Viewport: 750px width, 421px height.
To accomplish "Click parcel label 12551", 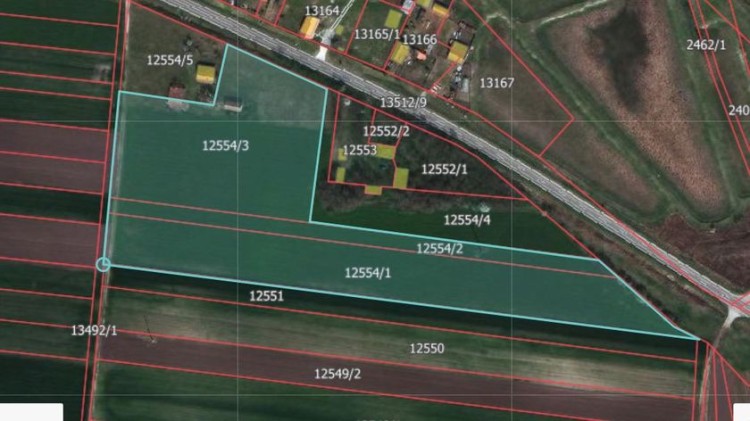I will tap(266, 296).
